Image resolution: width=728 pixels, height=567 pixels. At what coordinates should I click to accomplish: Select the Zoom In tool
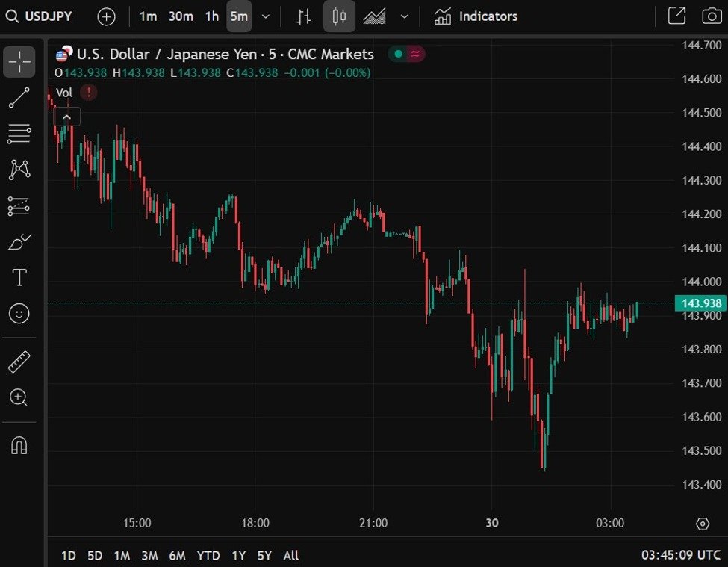click(19, 397)
